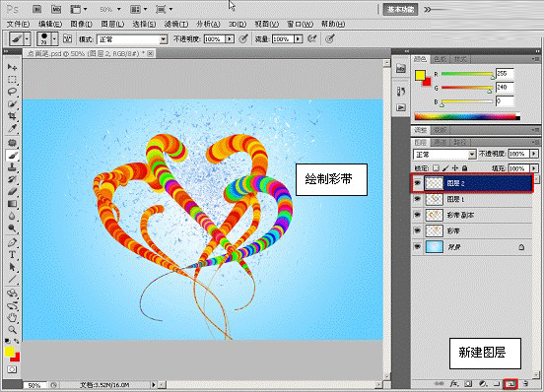Toggle tablet pressure controls opacity
This screenshot has height=392, width=544.
click(x=243, y=38)
